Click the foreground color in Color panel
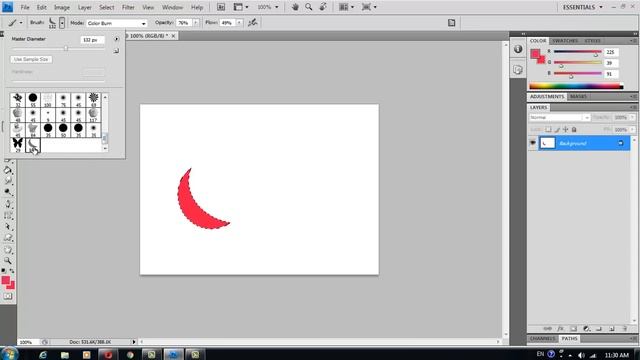The width and height of the screenshot is (640, 360). click(535, 53)
